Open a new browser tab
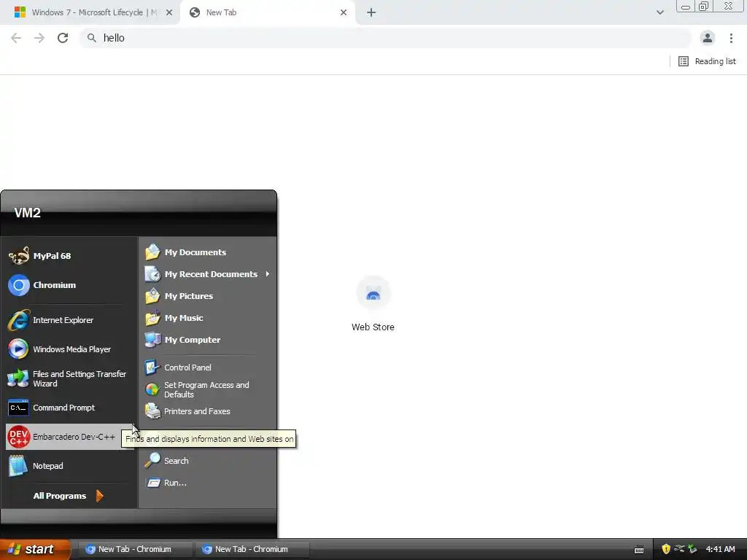This screenshot has height=560, width=747. pos(371,12)
